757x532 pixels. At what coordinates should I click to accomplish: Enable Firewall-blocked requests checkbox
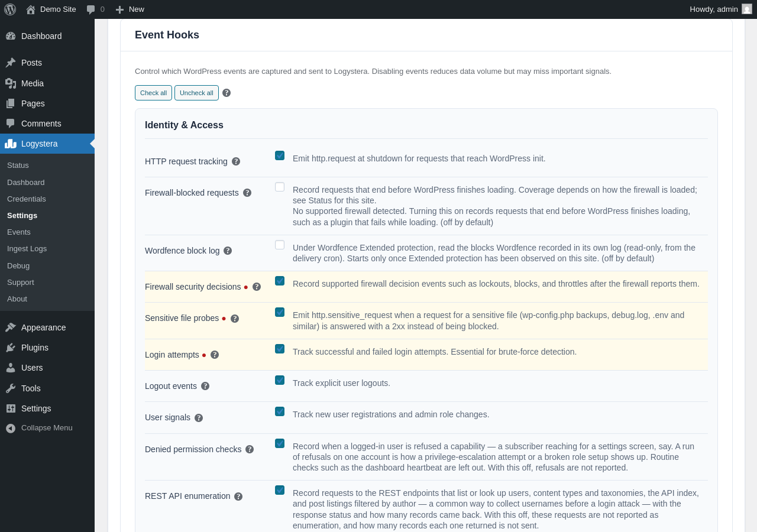280,187
